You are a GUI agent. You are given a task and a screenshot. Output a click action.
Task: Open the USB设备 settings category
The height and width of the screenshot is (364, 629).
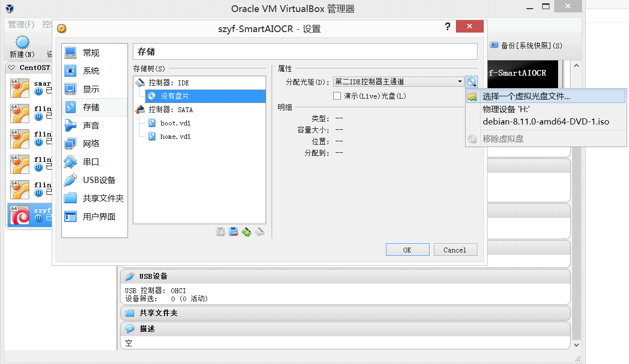94,180
